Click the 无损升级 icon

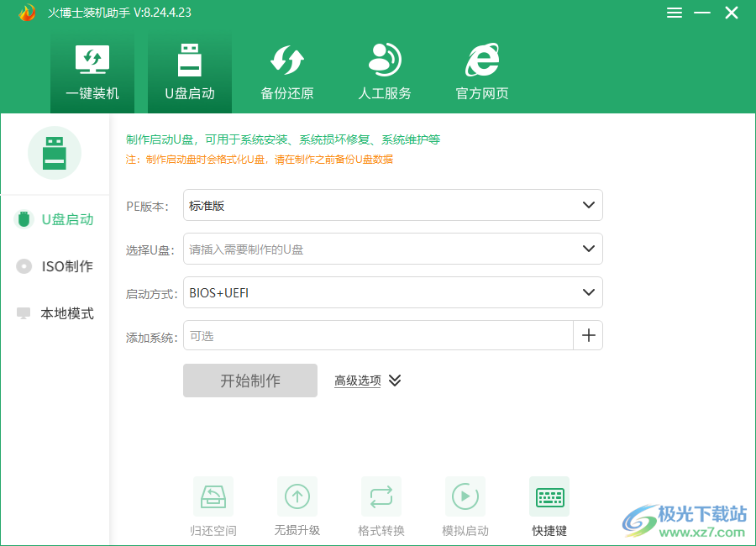(297, 496)
